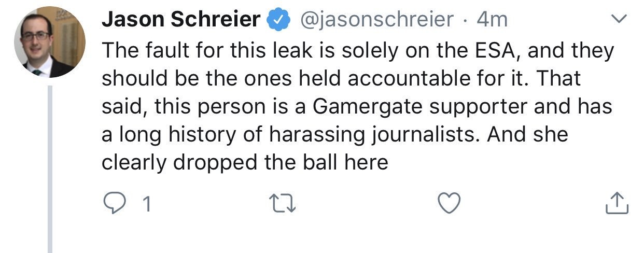Click the last line clearly dropped the ball here
The image size is (644, 253).
click(245, 163)
